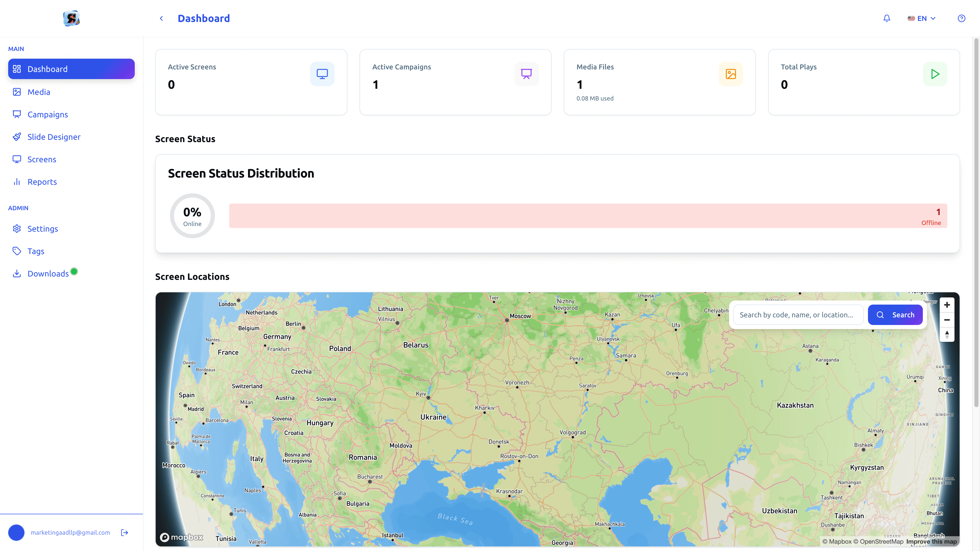This screenshot has width=980, height=551.
Task: Zoom in the map with plus
Action: 947,305
